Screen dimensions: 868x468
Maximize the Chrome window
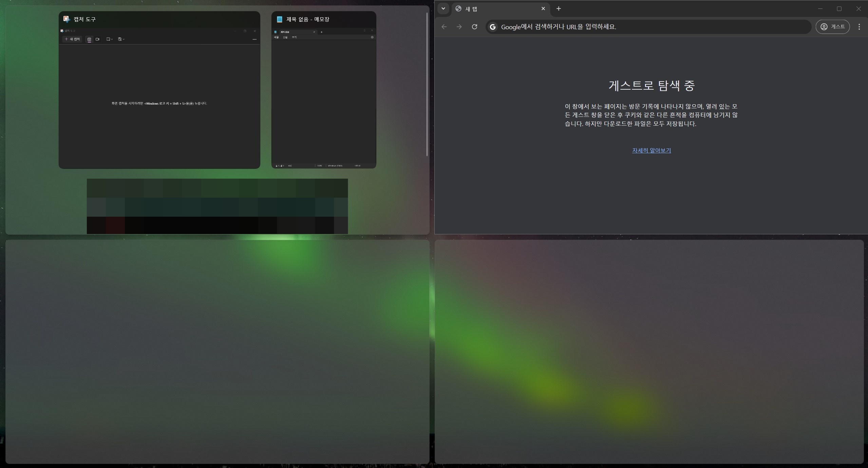pyautogui.click(x=839, y=9)
